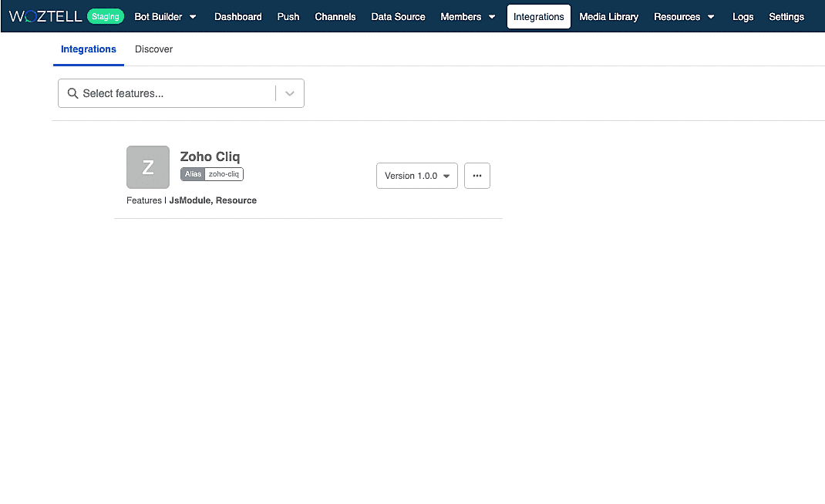Viewport: 825px width, 504px height.
Task: Switch to the Discover tab
Action: [153, 49]
